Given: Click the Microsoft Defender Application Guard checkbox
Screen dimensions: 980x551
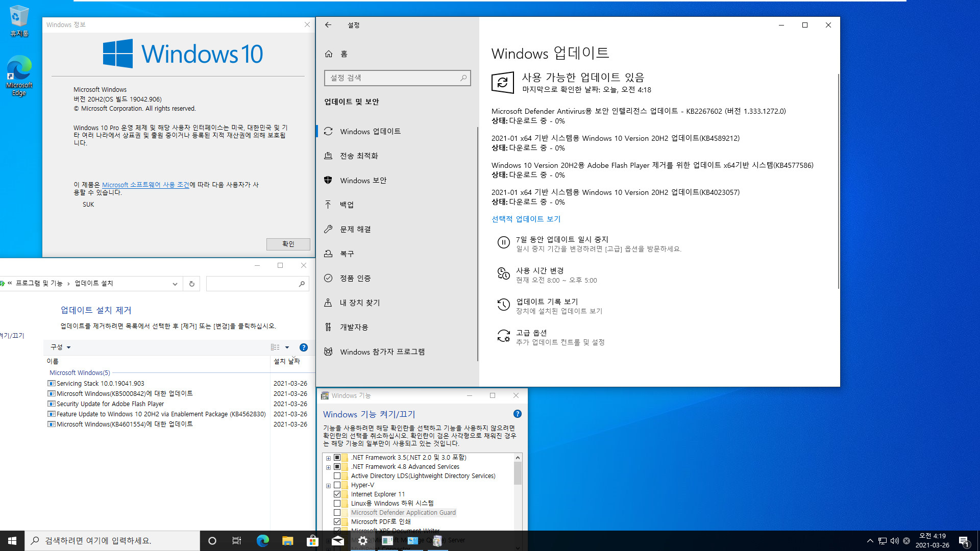Looking at the screenshot, I should [337, 513].
